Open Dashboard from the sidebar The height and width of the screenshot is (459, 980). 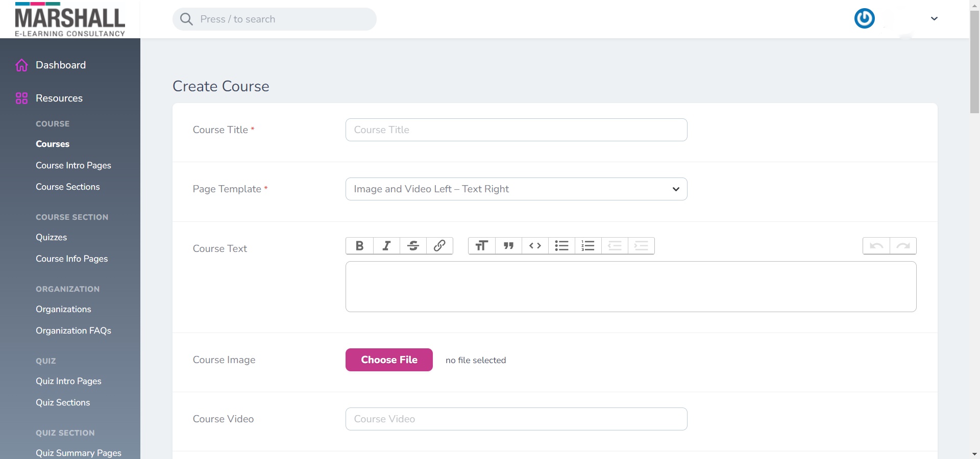[60, 65]
